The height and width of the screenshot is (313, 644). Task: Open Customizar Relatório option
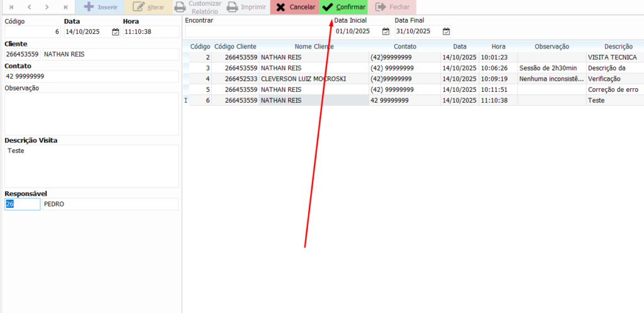tap(197, 8)
